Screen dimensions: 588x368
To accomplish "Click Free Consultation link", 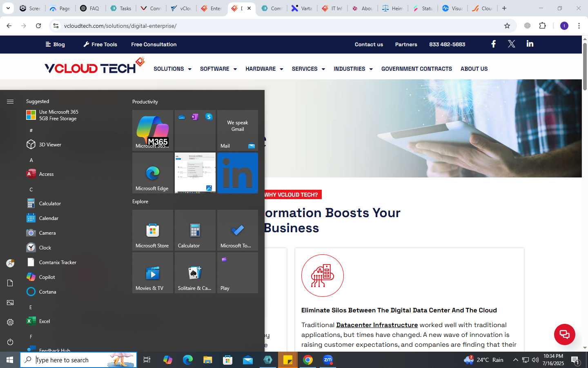I will click(154, 44).
